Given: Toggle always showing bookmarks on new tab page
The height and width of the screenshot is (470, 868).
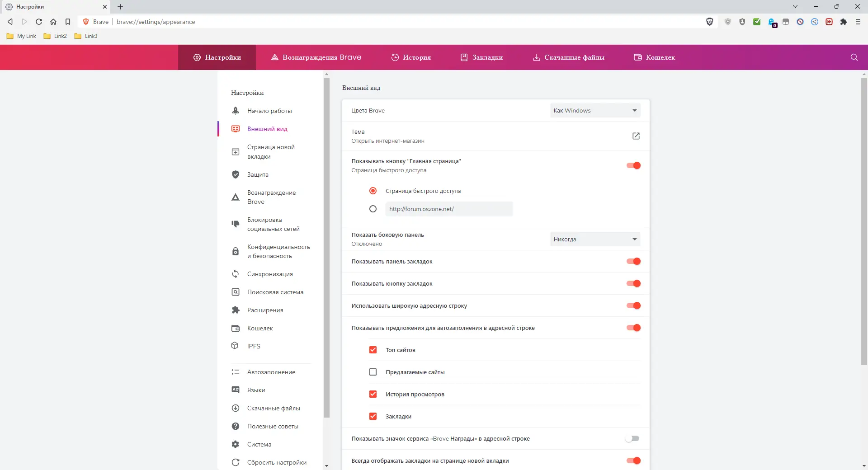Looking at the screenshot, I should pyautogui.click(x=633, y=461).
